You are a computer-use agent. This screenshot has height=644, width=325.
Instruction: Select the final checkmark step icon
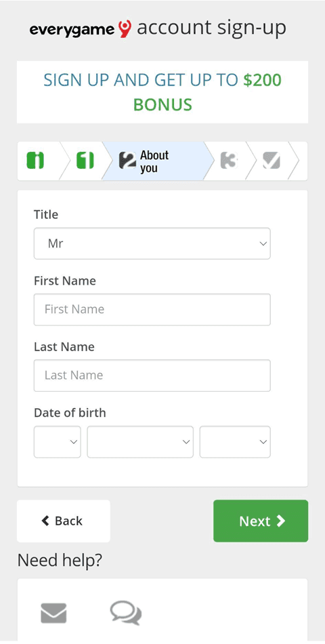coord(272,160)
